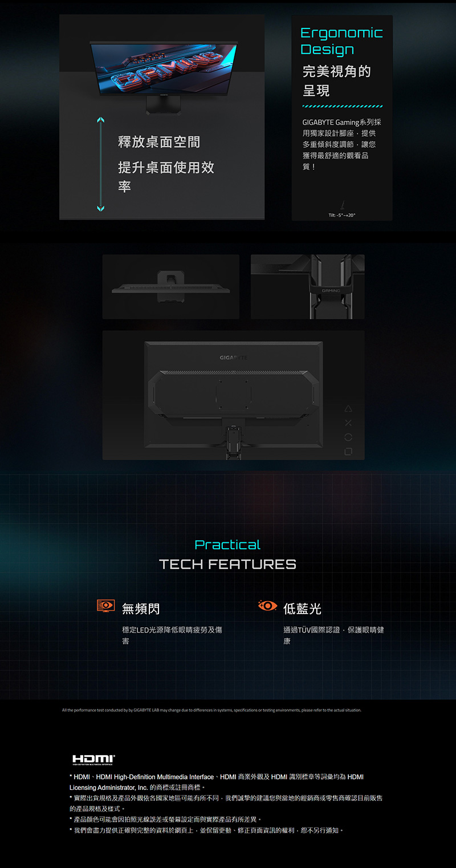Click the square symbol beside rear monitor
This screenshot has height=868, width=456.
point(348,452)
